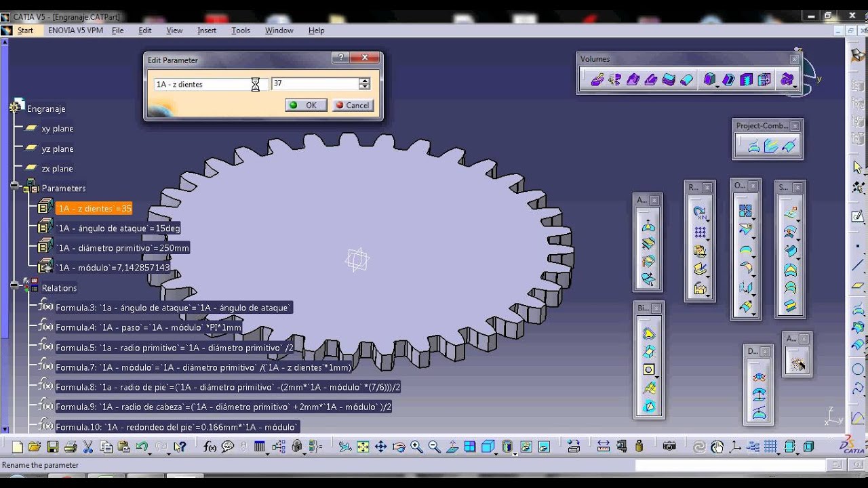Select parameter '1A - ángulo de ataque'=15deg
Screen dimensions: 868x488
(x=119, y=228)
